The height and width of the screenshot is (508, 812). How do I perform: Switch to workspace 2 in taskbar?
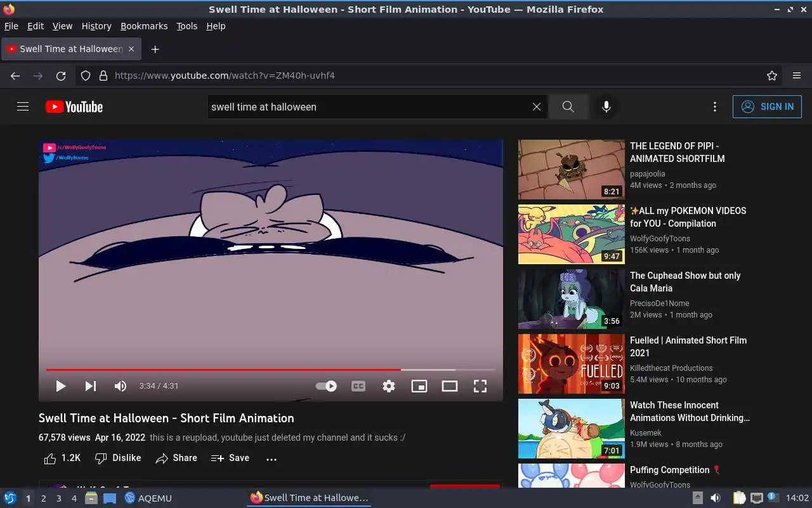pyautogui.click(x=43, y=498)
